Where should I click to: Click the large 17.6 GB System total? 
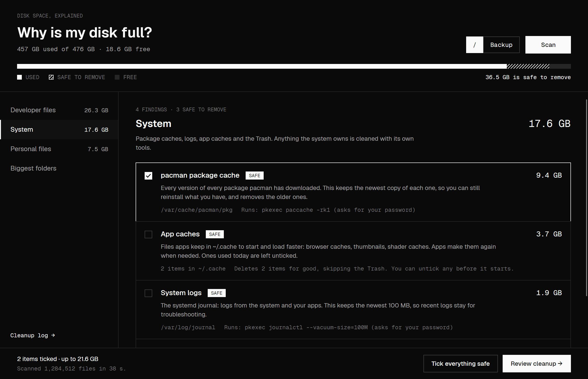(550, 124)
